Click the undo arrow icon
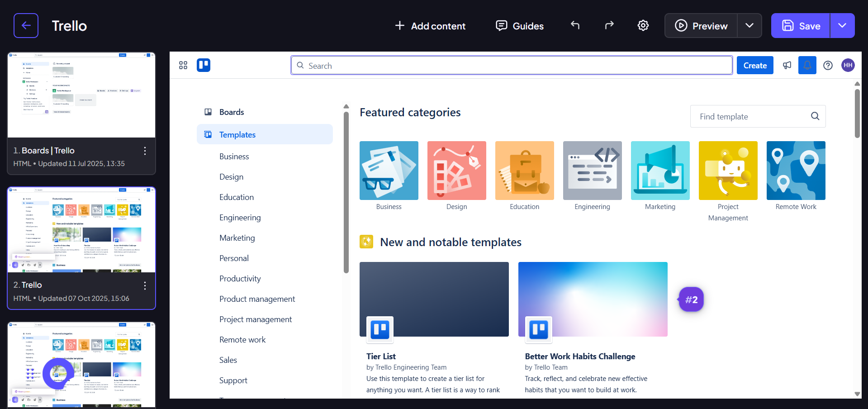868x409 pixels. (x=575, y=25)
